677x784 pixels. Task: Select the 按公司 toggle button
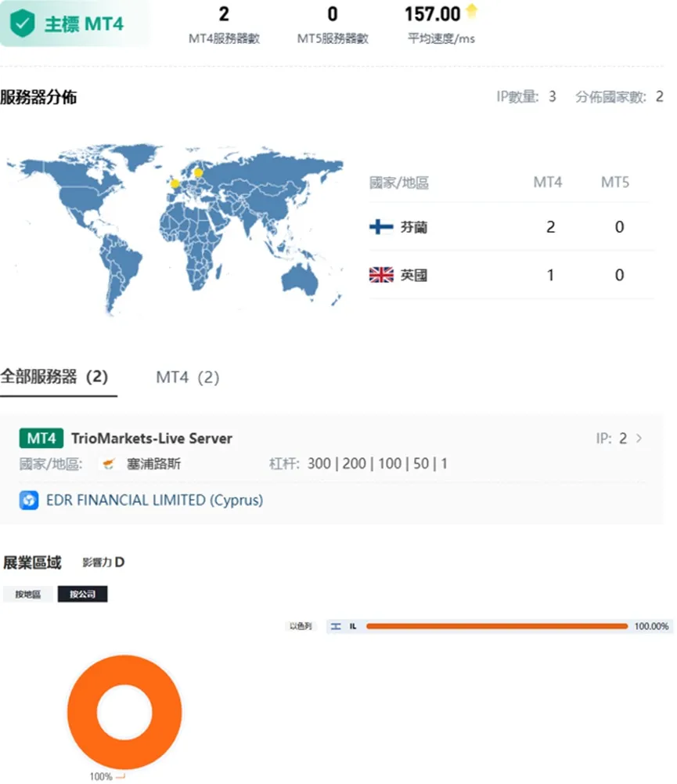pyautogui.click(x=82, y=594)
